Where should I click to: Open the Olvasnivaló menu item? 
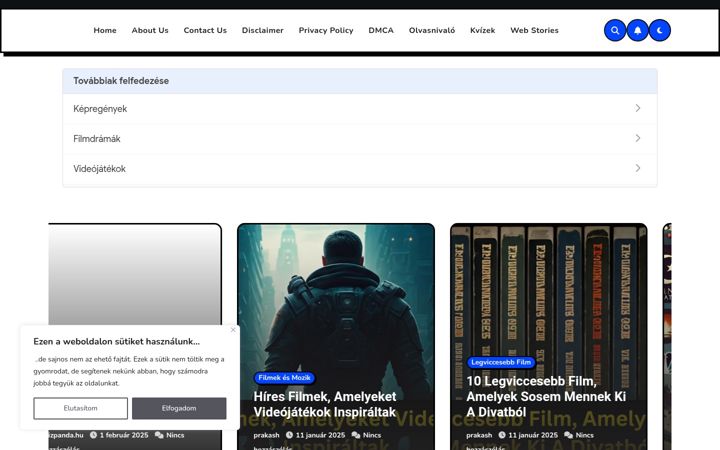[432, 30]
